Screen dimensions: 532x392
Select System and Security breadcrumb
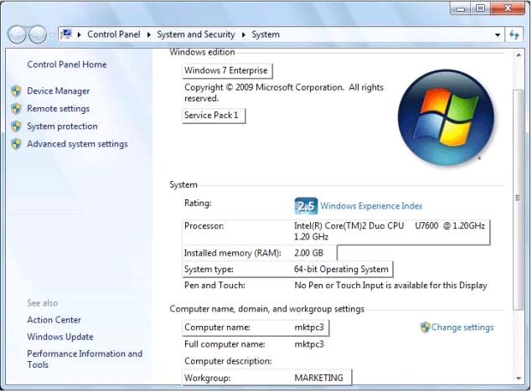[x=196, y=34]
